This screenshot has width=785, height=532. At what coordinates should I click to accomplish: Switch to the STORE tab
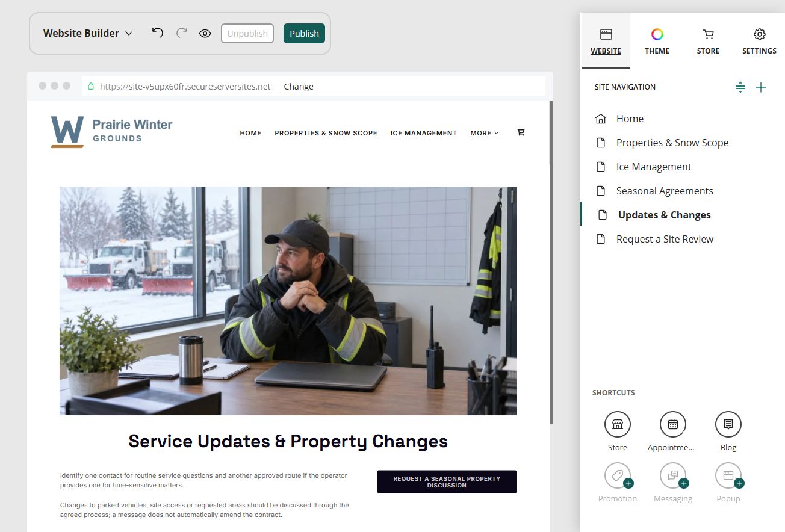click(708, 41)
